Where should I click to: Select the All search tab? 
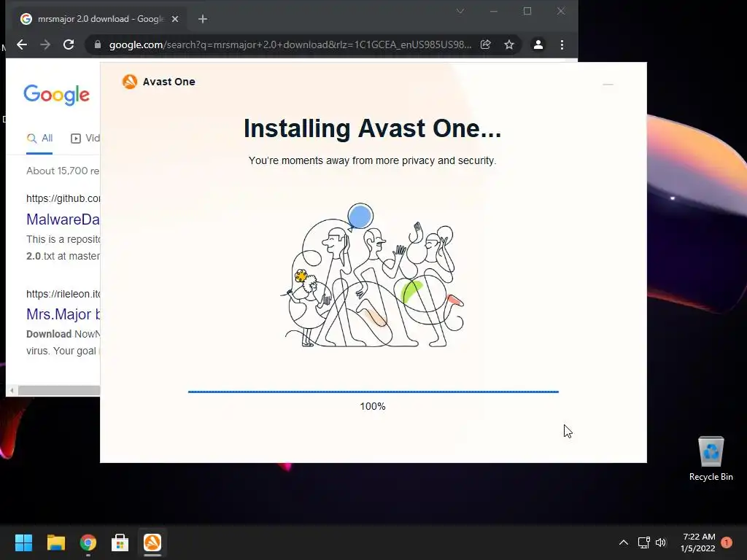point(39,139)
